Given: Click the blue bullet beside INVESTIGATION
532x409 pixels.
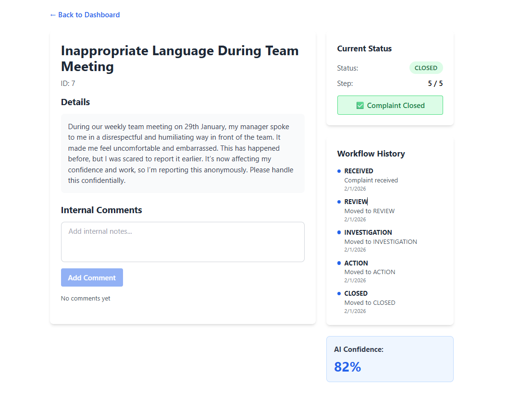Looking at the screenshot, I should (x=339, y=232).
